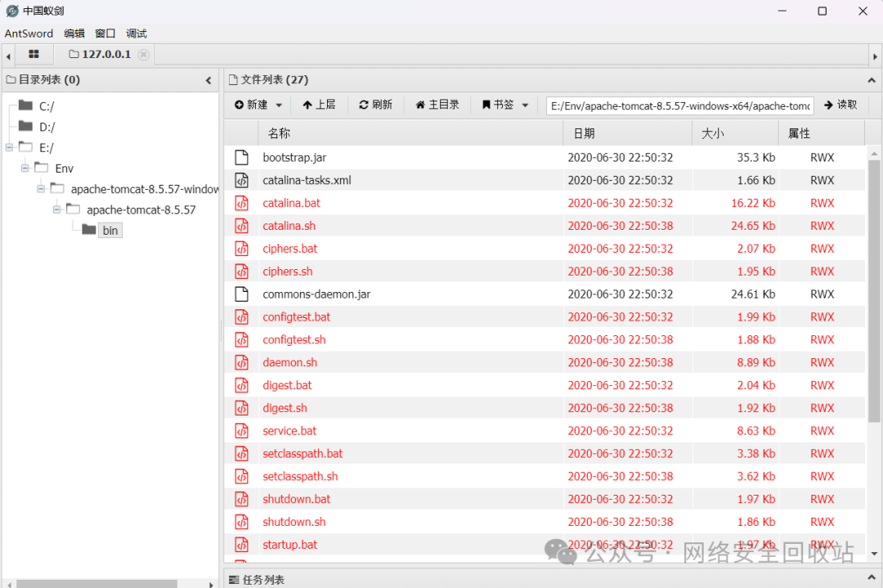Open the 编辑 menu
This screenshot has height=588, width=883.
(x=74, y=34)
